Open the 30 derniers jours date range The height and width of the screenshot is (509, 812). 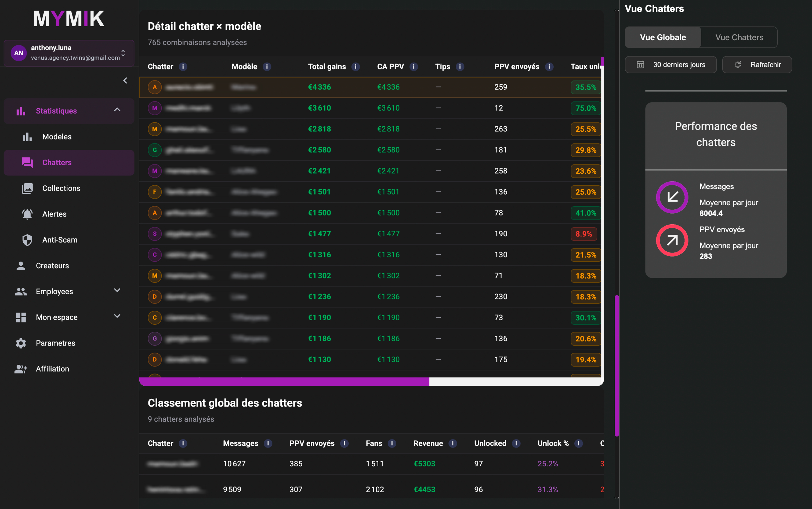click(670, 65)
